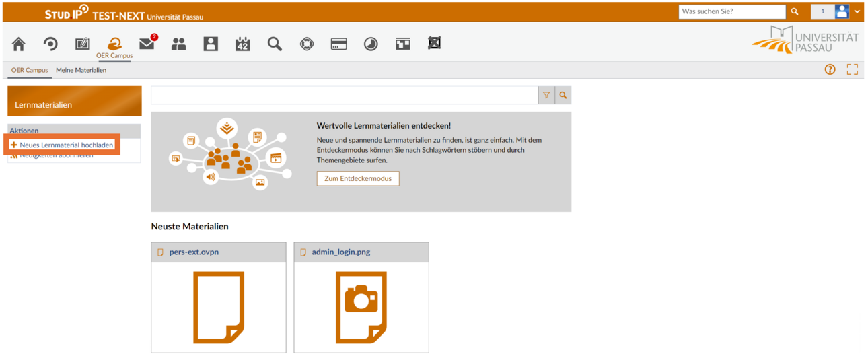Viewport: 868px width, 354px height.
Task: Open the Messages envelope icon
Action: pyautogui.click(x=147, y=44)
